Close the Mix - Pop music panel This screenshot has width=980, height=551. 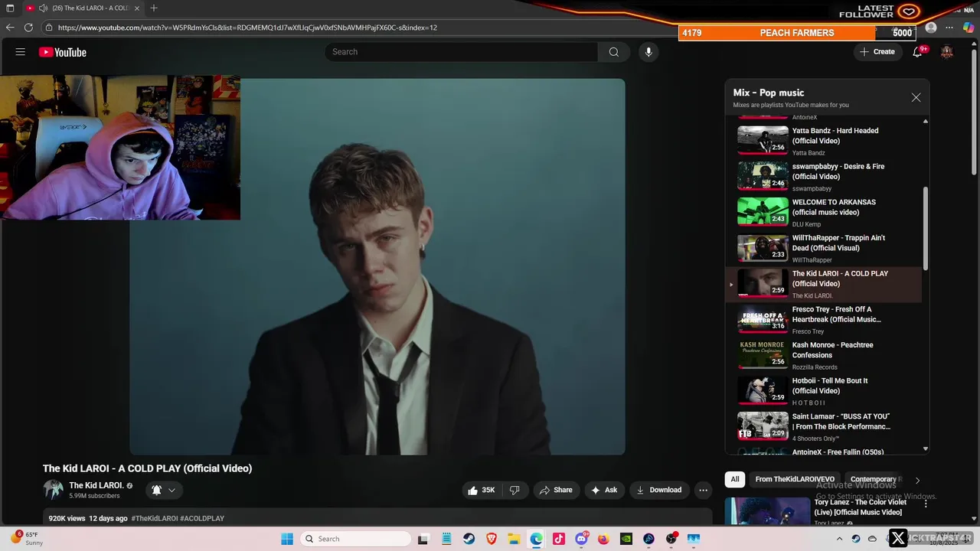pos(916,98)
